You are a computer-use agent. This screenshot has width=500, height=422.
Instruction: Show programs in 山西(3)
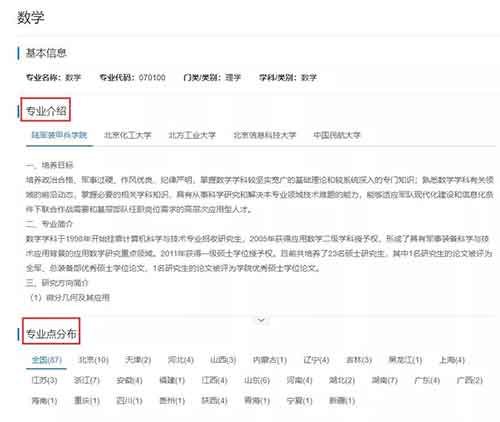click(x=223, y=360)
